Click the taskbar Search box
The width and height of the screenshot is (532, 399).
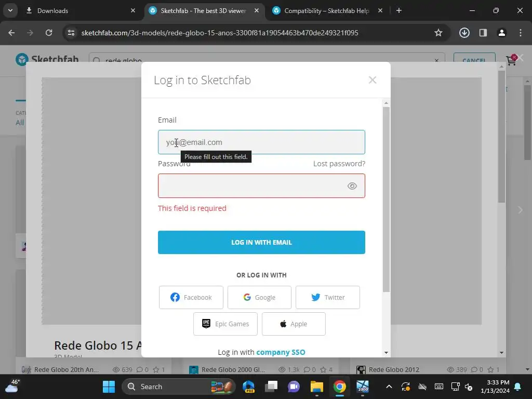(179, 387)
